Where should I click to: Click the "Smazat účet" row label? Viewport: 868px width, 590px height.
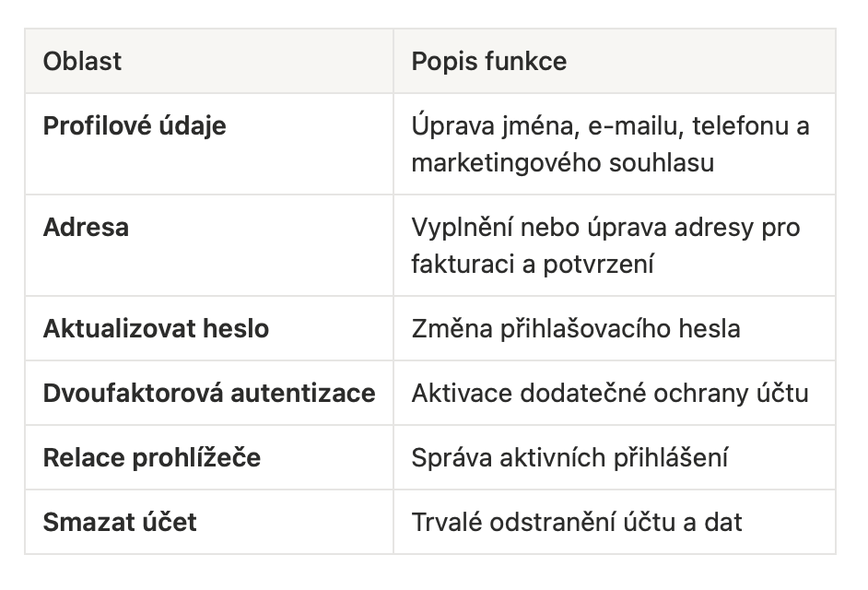pos(120,523)
